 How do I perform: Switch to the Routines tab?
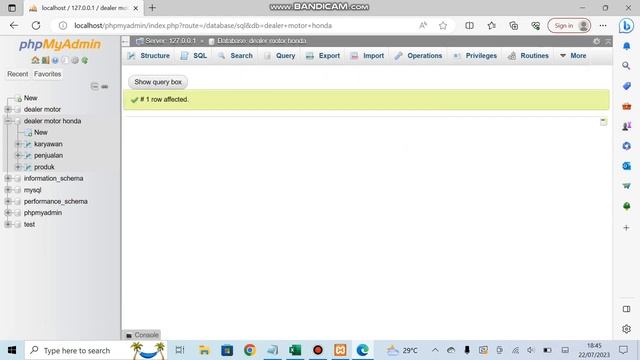click(x=529, y=56)
